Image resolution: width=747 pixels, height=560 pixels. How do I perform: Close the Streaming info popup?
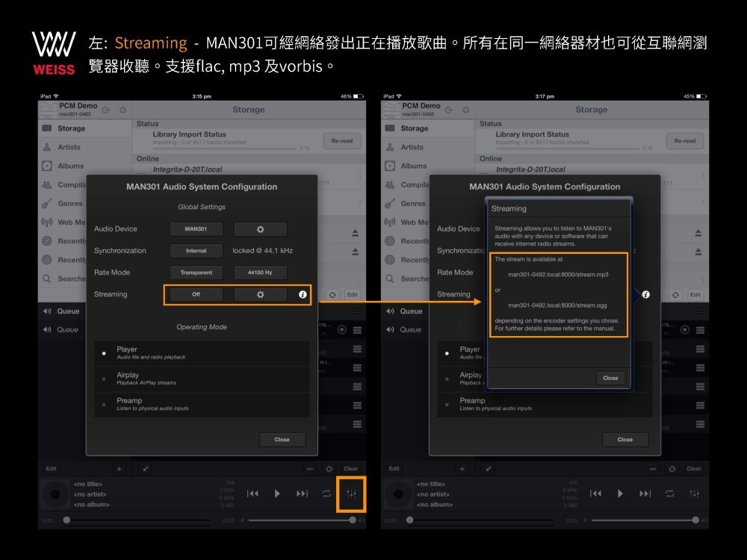coord(610,378)
